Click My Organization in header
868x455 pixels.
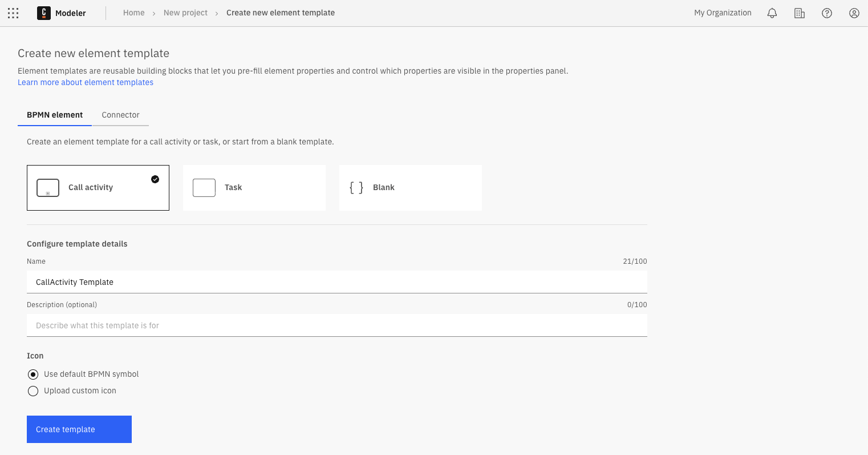[723, 13]
